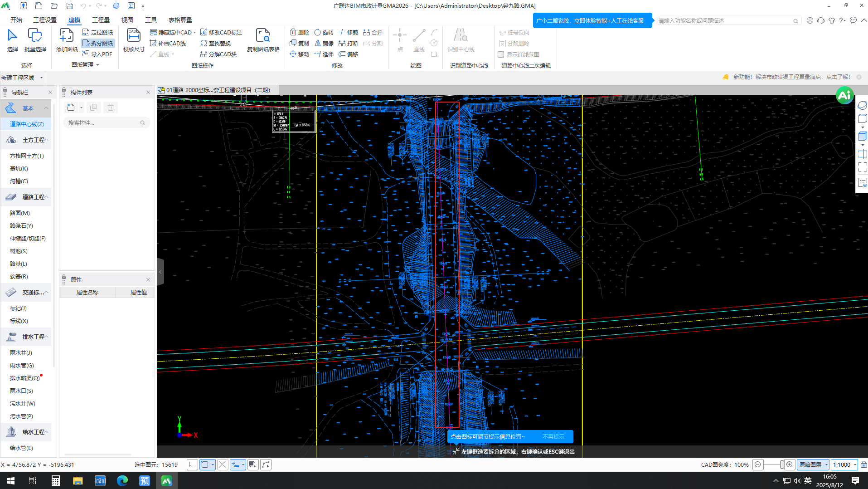Click the 删除 delete tool
The width and height of the screenshot is (868, 489).
click(300, 32)
